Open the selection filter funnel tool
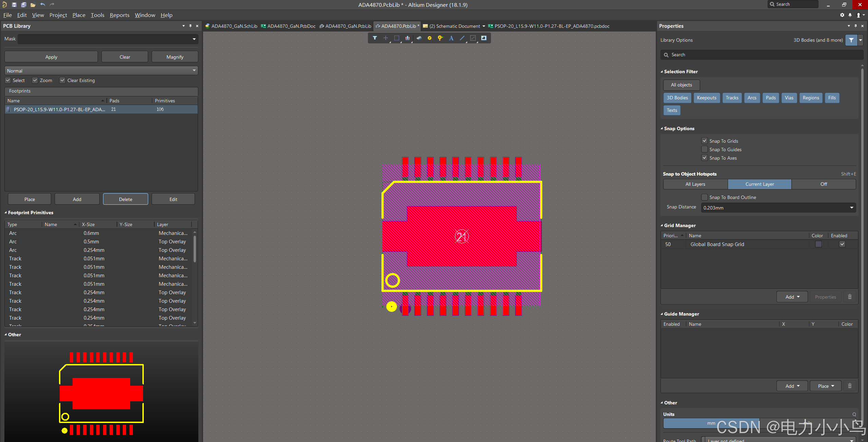Screen dimensions: 868x442 (x=375, y=38)
